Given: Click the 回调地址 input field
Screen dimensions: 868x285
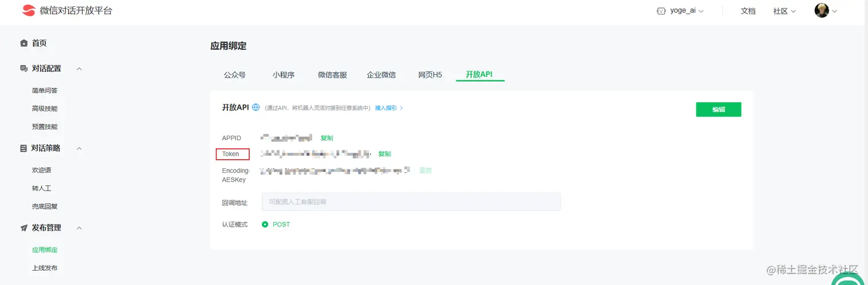Looking at the screenshot, I should pyautogui.click(x=411, y=202).
